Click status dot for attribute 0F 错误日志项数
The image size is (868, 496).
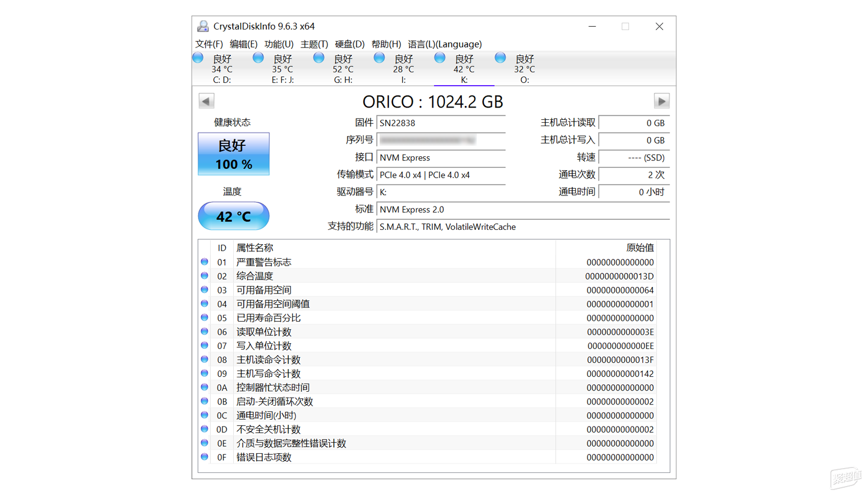point(205,457)
